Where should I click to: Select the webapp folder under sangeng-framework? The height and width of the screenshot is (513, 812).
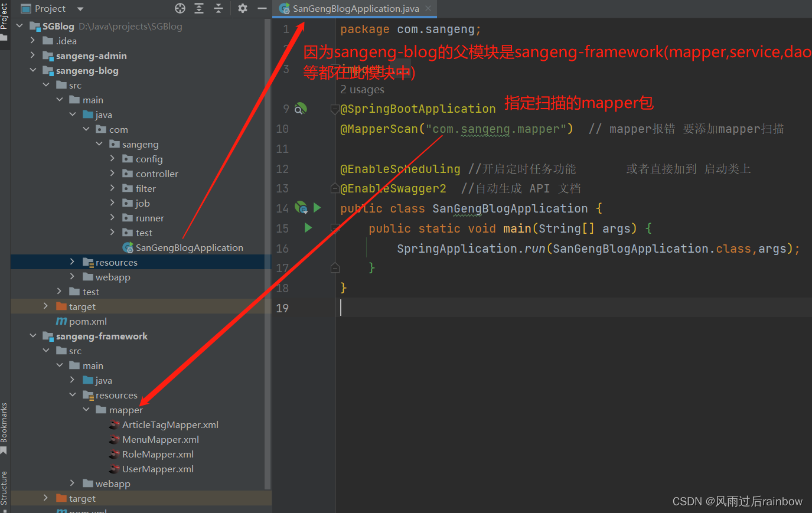tap(112, 483)
